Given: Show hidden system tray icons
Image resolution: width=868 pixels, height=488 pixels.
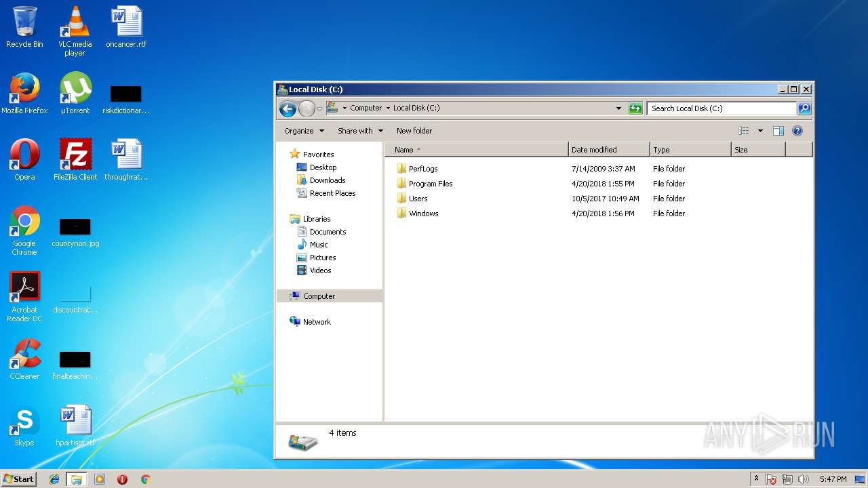Looking at the screenshot, I should [x=756, y=479].
